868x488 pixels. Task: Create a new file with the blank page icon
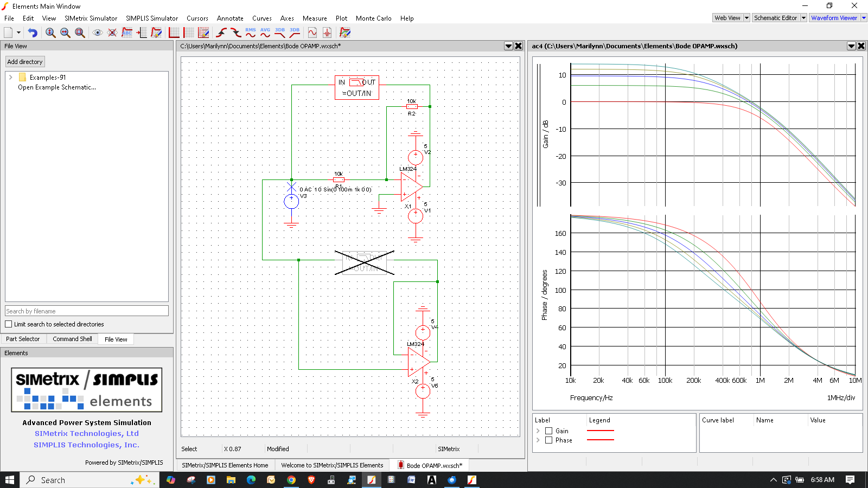coord(8,33)
